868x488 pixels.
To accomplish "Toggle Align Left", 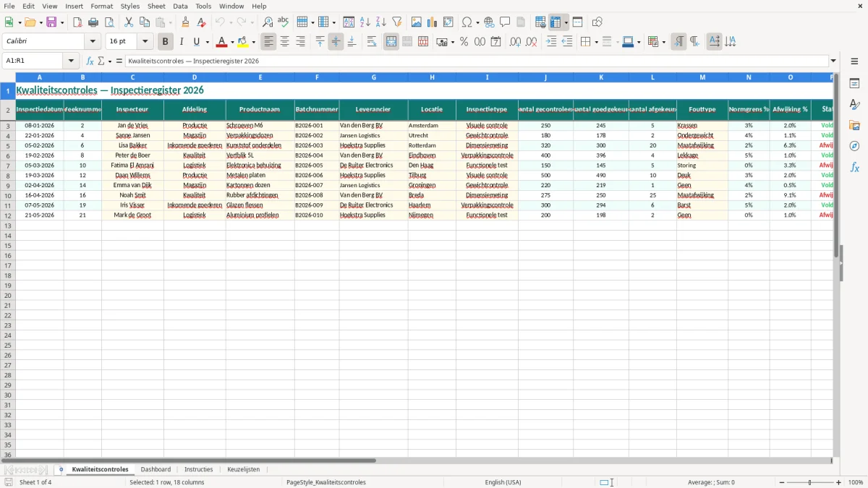I will click(268, 42).
